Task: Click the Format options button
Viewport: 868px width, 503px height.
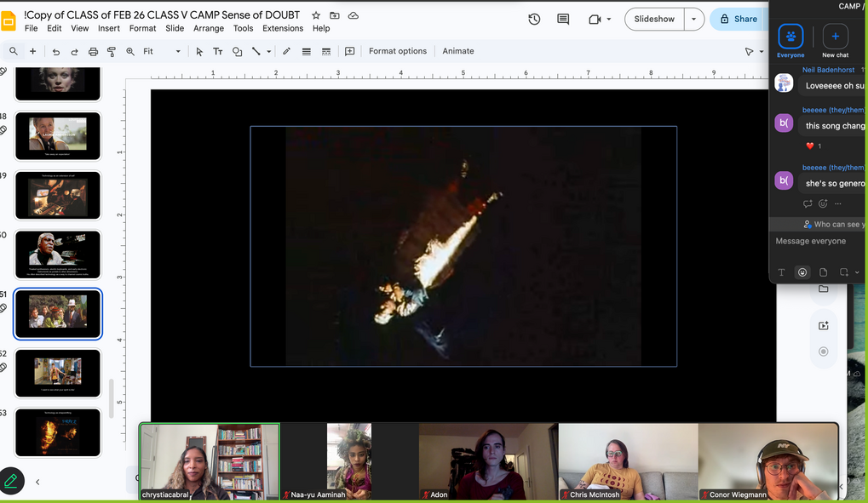Action: (x=398, y=51)
